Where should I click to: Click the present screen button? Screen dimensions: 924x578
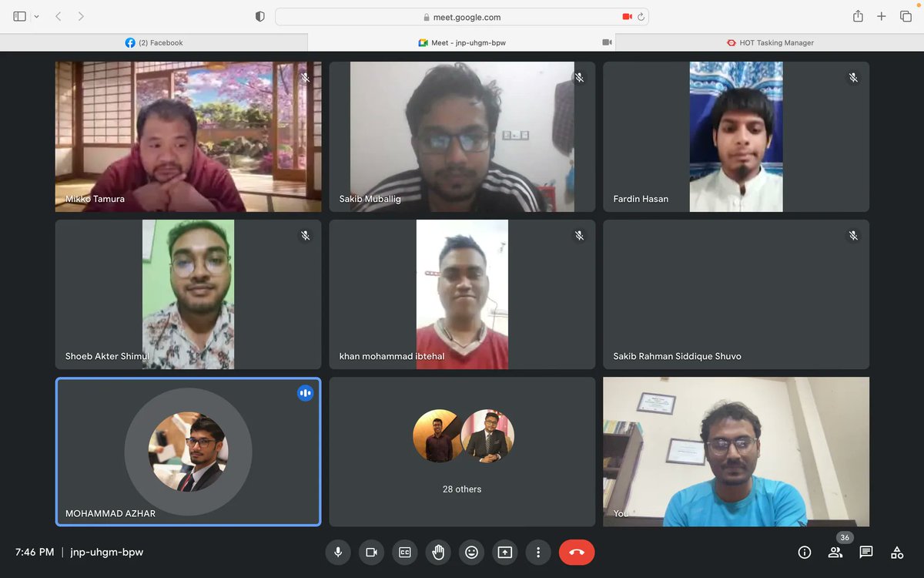[505, 552]
